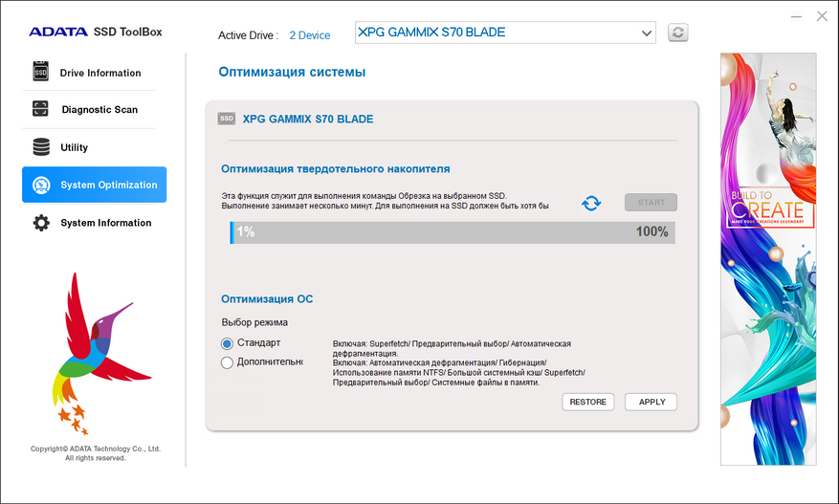Click the RESTORE button
Screen dimensions: 839x504
tap(588, 402)
